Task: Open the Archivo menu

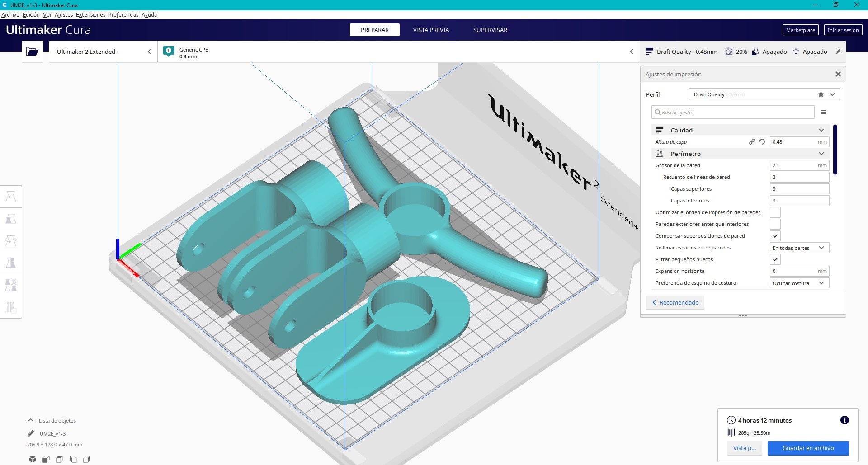Action: pyautogui.click(x=10, y=14)
